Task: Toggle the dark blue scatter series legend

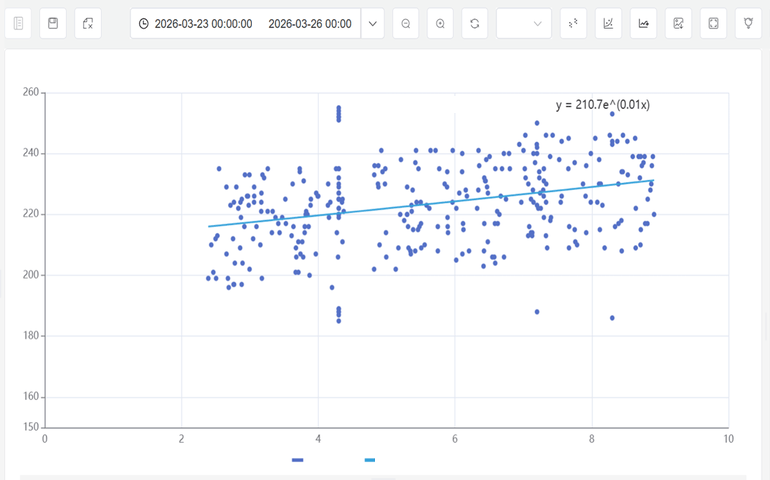Action: click(x=297, y=460)
